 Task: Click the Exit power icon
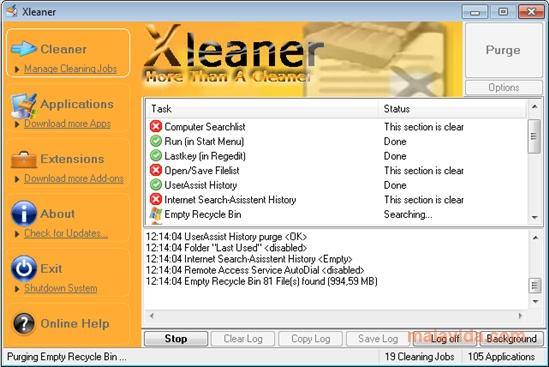(x=24, y=269)
